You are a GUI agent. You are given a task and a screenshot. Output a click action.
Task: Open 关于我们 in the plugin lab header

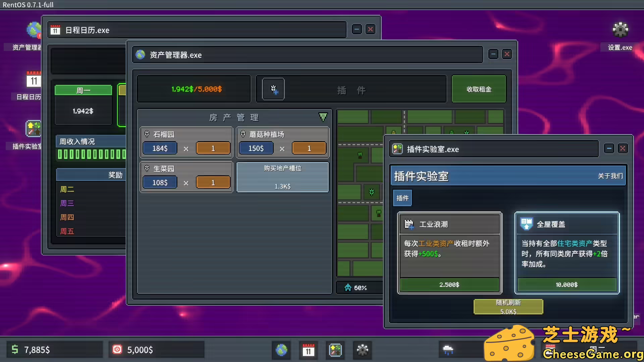(610, 176)
